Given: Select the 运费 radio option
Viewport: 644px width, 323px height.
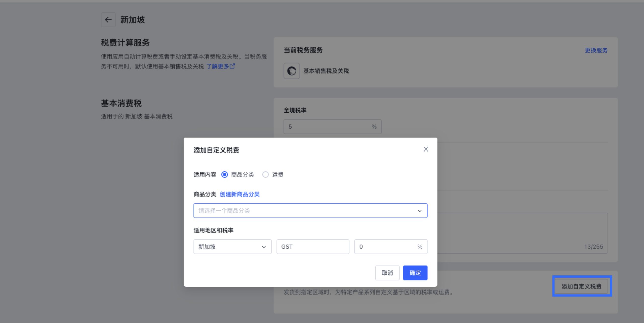Looking at the screenshot, I should click(265, 175).
